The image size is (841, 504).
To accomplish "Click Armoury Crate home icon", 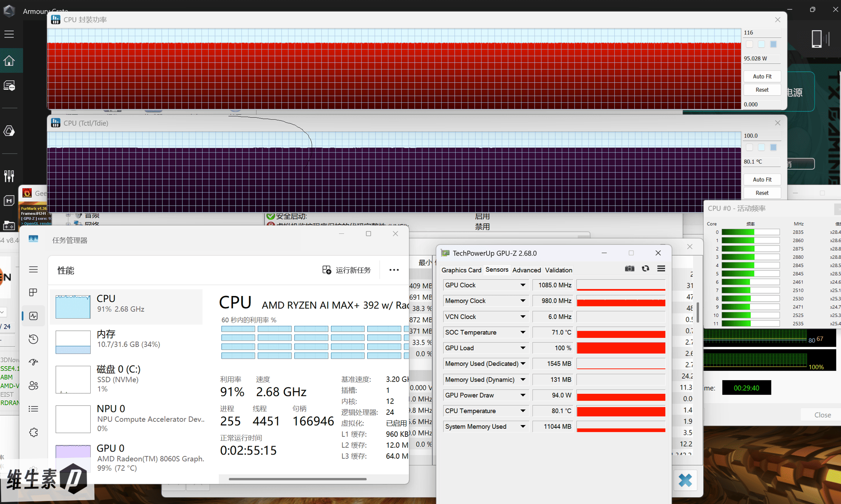I will click(9, 61).
